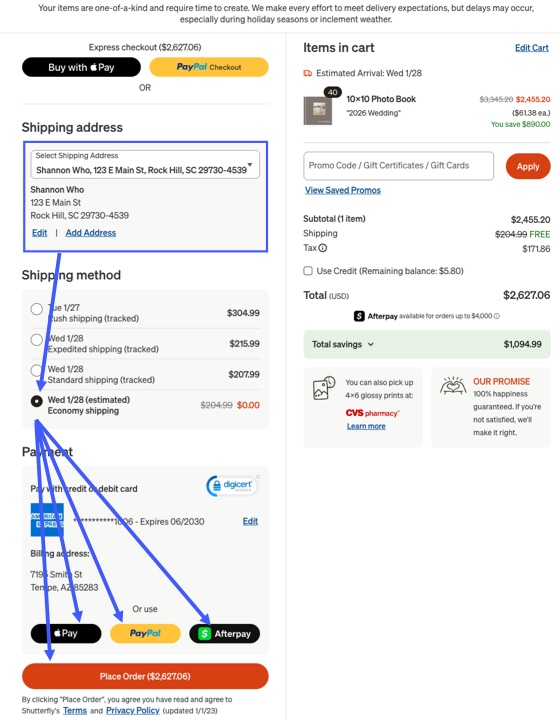Open the 10×10 Photo Book thumbnail

[x=318, y=111]
